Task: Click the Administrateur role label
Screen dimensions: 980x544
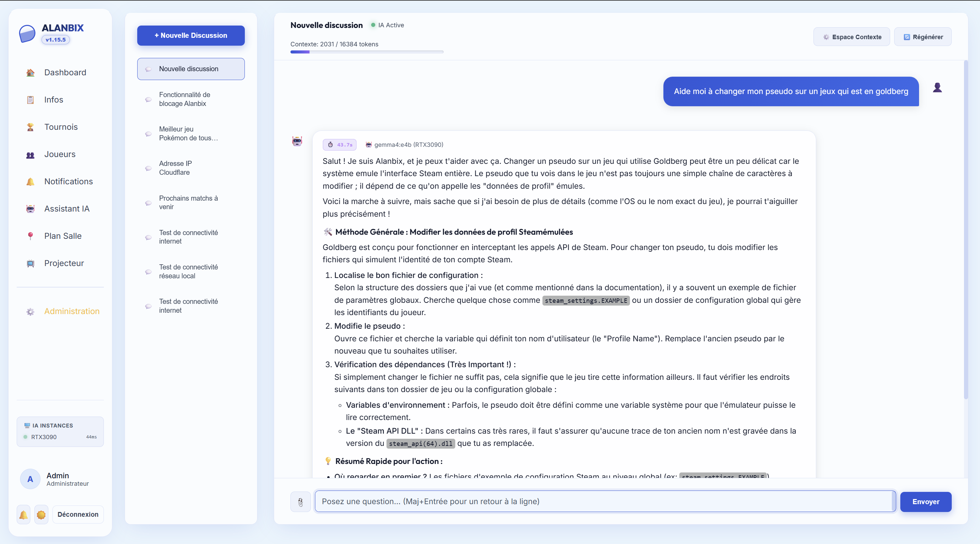Action: [67, 484]
